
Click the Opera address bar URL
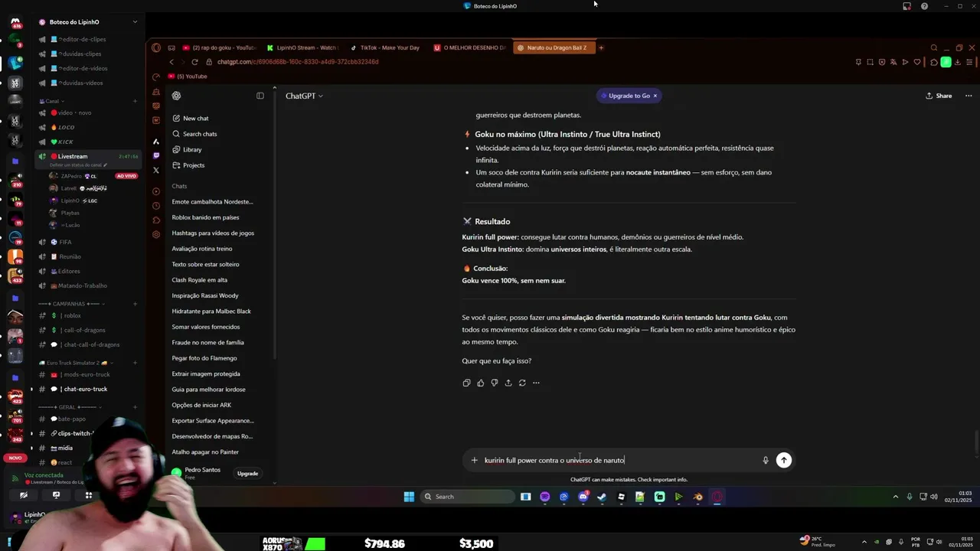point(298,62)
